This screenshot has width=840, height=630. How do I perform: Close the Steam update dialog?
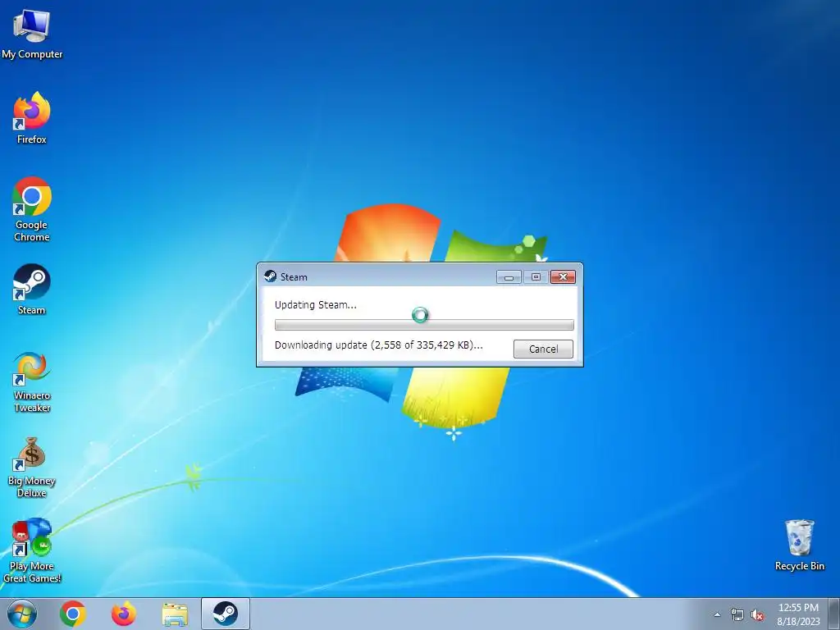click(563, 277)
